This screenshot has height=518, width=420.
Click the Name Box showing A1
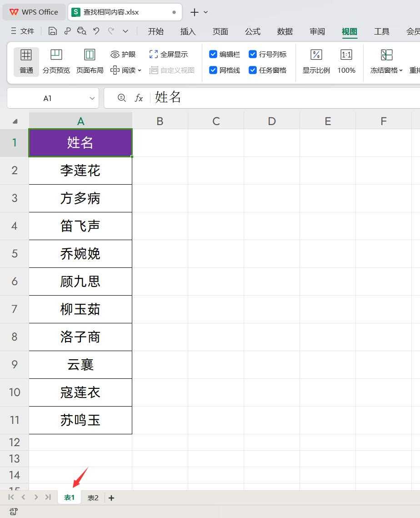(47, 98)
